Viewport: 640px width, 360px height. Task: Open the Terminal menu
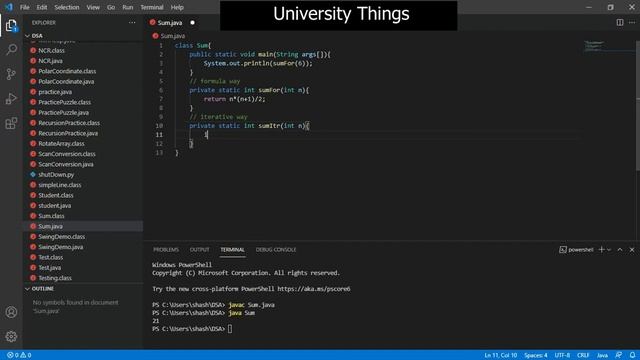pos(152,7)
